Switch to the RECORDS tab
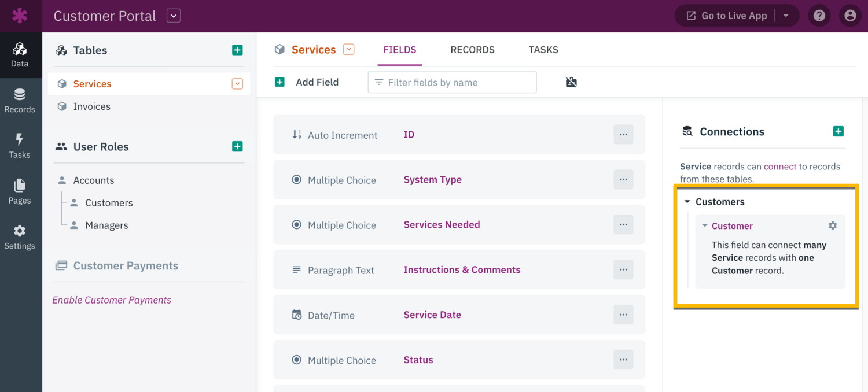This screenshot has height=392, width=868. point(472,50)
